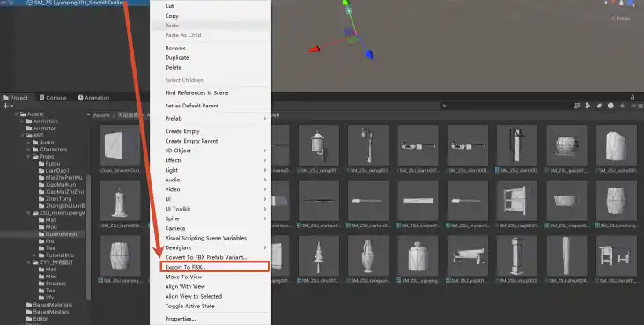Open the 3D Object submenu

(x=211, y=151)
